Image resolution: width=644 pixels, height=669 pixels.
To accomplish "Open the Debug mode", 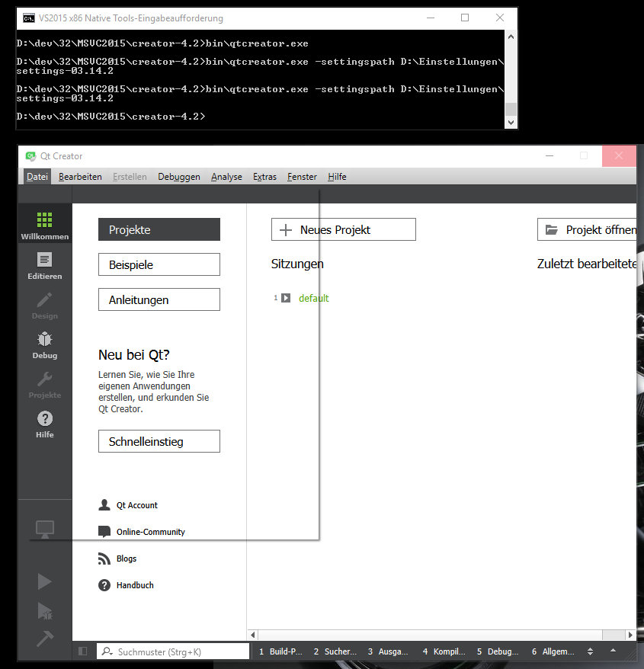I will 44,344.
